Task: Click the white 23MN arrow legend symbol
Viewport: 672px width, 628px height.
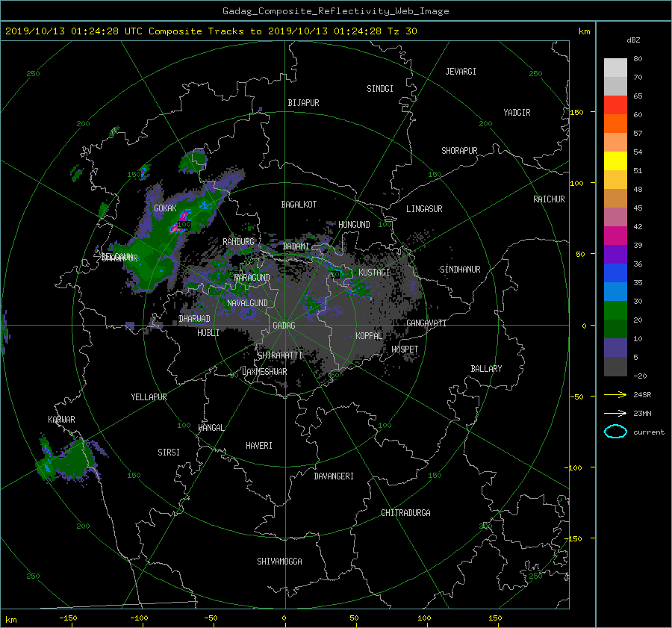Action: click(615, 413)
